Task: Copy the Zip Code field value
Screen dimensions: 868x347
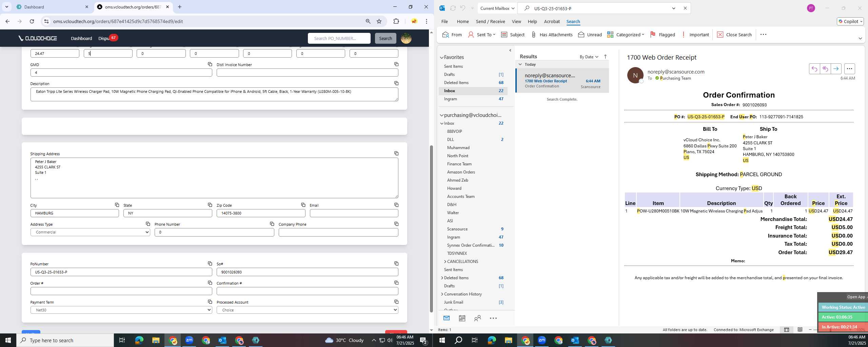Action: click(x=303, y=205)
